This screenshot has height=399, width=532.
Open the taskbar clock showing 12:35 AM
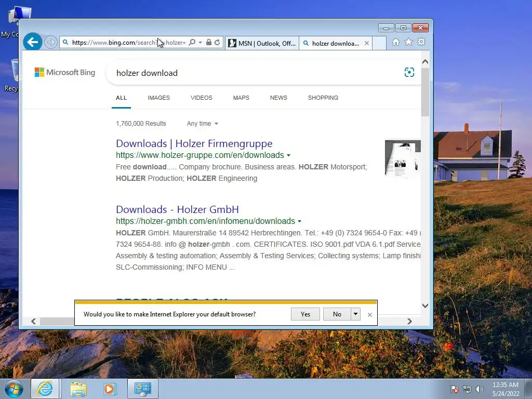tap(506, 389)
